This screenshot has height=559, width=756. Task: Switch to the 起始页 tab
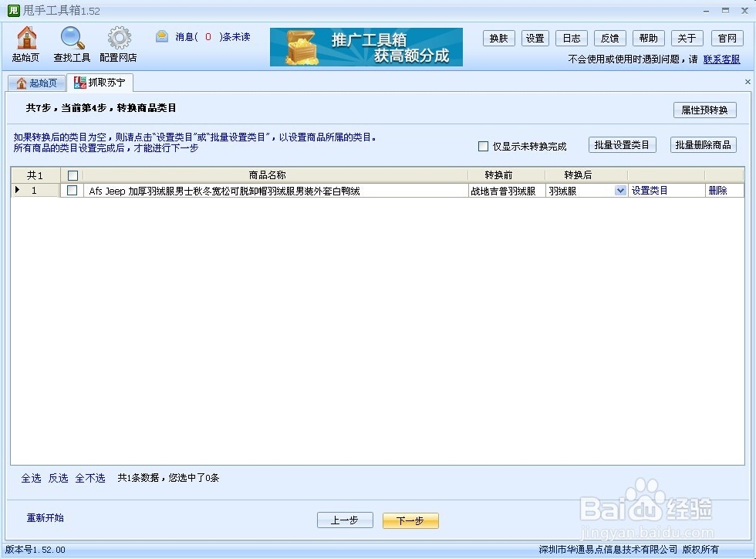[x=36, y=82]
